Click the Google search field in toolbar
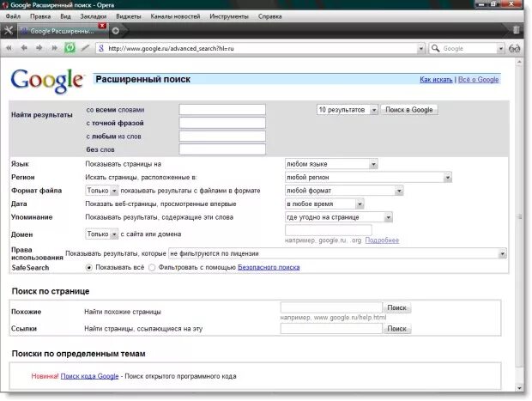Viewport: 532px width, 401px height. click(469, 49)
